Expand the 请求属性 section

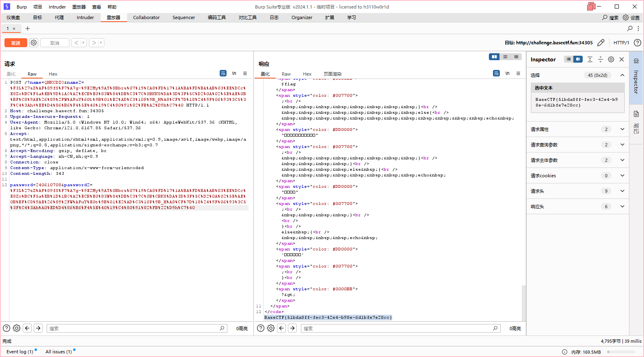[x=622, y=129]
